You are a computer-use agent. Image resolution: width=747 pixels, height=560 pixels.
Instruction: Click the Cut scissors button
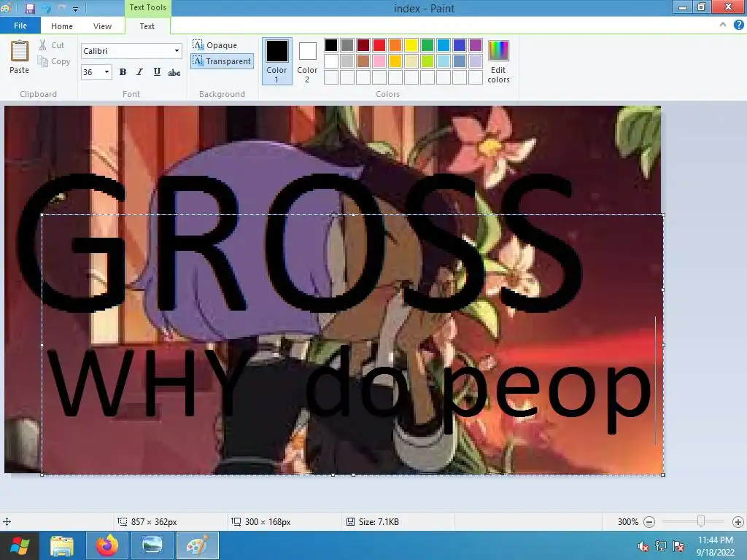point(52,45)
